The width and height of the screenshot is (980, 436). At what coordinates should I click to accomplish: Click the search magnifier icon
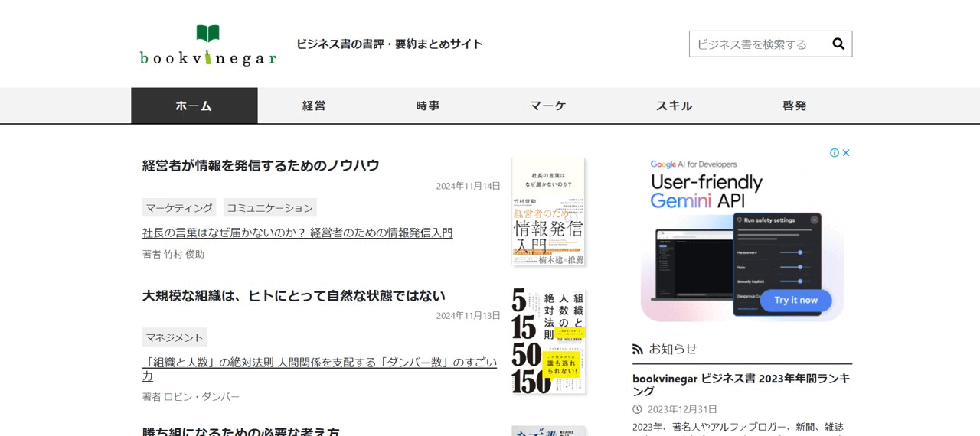click(x=838, y=44)
